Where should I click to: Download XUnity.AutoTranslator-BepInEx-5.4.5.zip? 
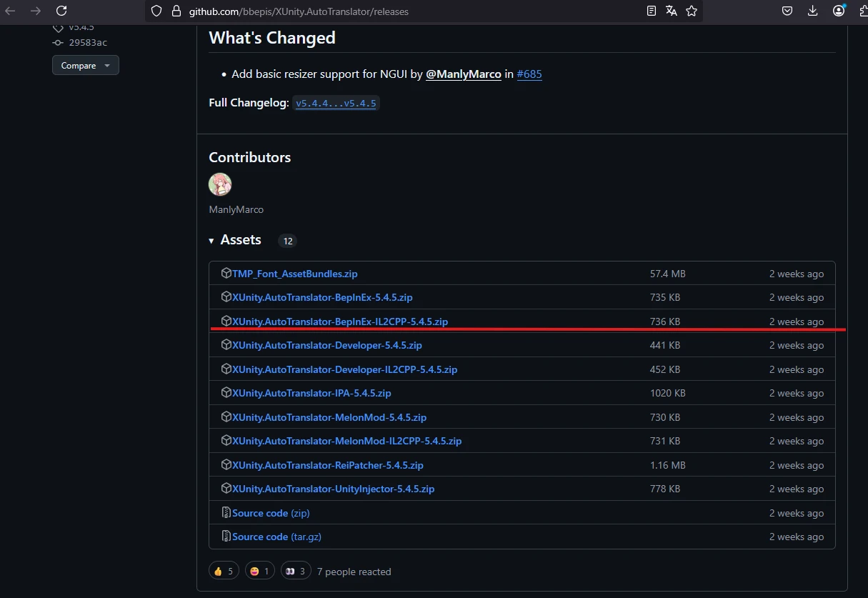322,297
